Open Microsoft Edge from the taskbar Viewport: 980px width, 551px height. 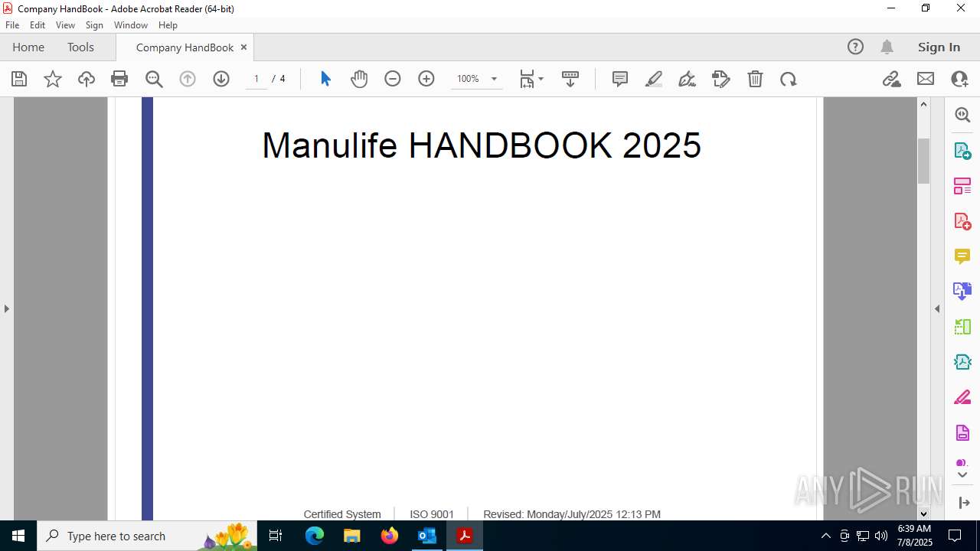coord(315,536)
